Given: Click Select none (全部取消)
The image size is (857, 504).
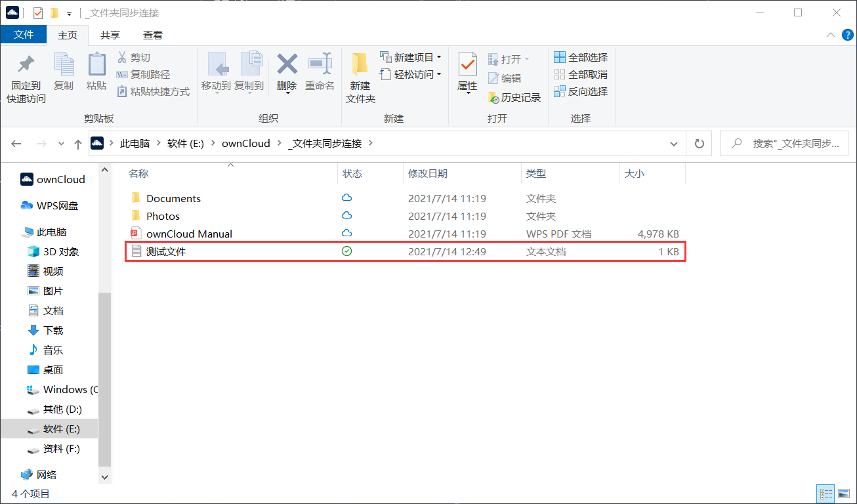Looking at the screenshot, I should coord(581,74).
